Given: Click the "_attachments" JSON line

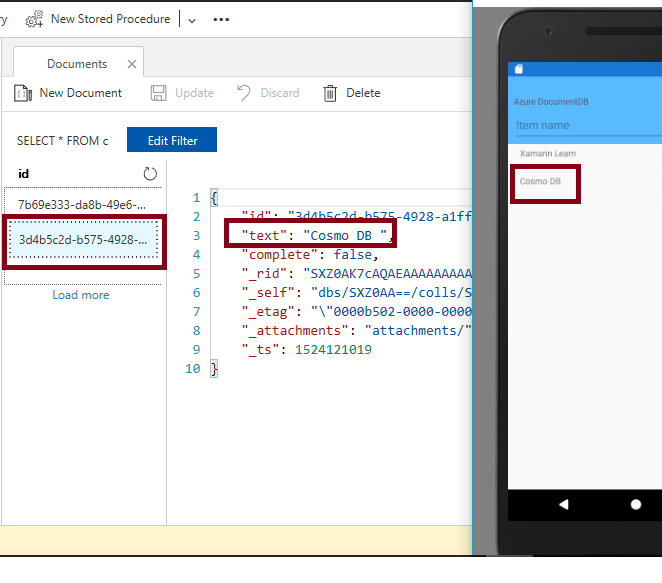Looking at the screenshot, I should tap(356, 331).
